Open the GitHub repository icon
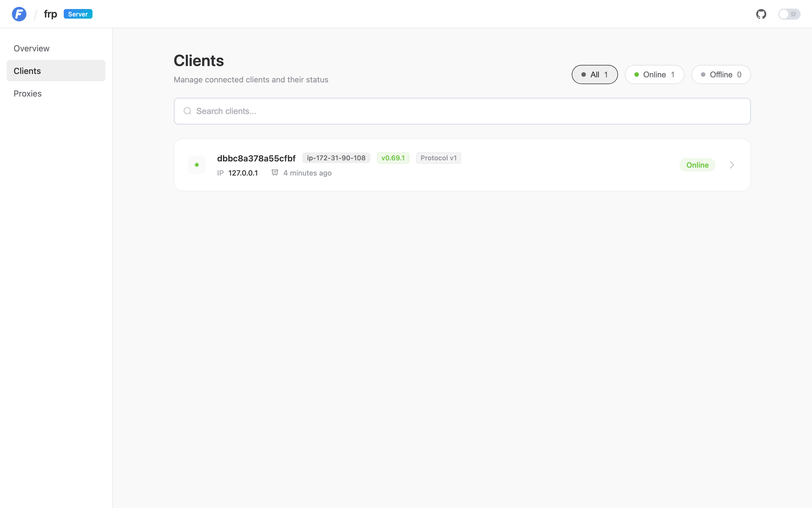 tap(761, 14)
